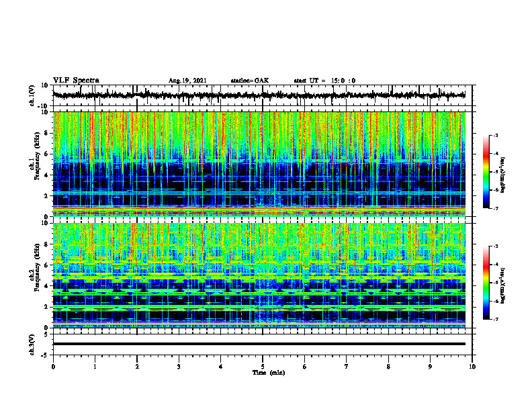Select the date text "Aug.19, 2021"
The width and height of the screenshot is (532, 411).
(187, 81)
